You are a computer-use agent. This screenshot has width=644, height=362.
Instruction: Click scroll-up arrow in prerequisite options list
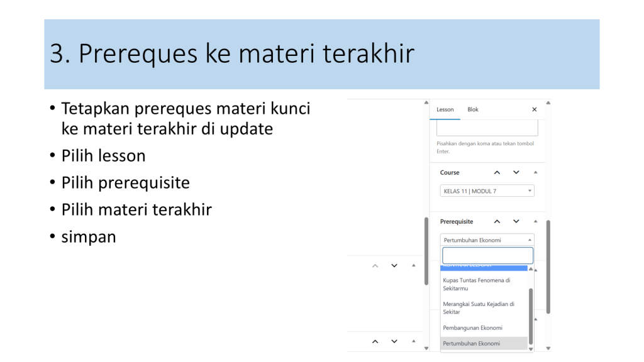531,269
